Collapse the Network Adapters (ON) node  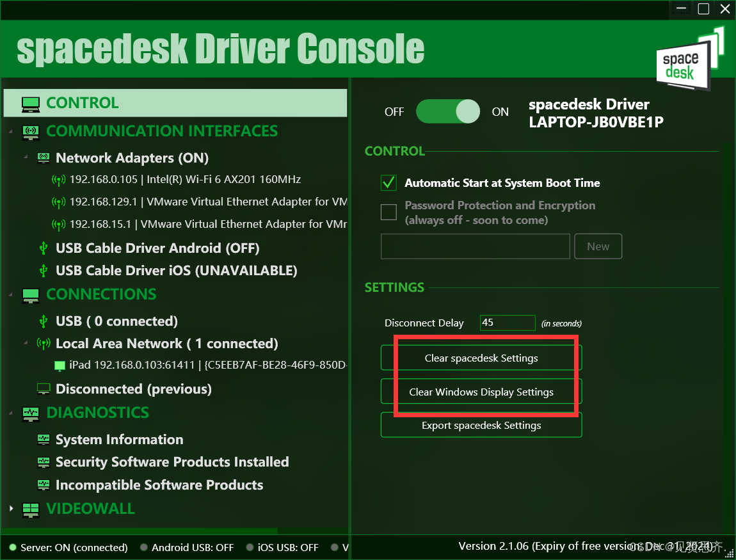(x=26, y=157)
